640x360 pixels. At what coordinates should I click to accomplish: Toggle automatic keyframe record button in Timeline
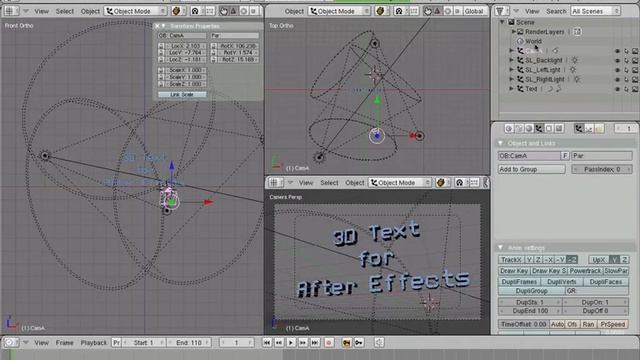click(329, 342)
